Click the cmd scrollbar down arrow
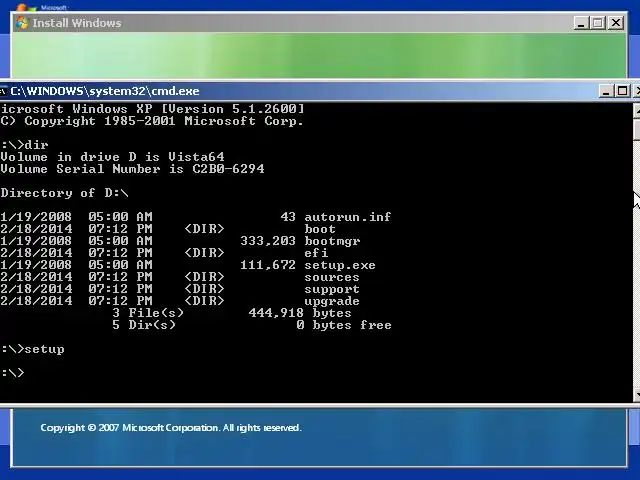 (x=636, y=394)
